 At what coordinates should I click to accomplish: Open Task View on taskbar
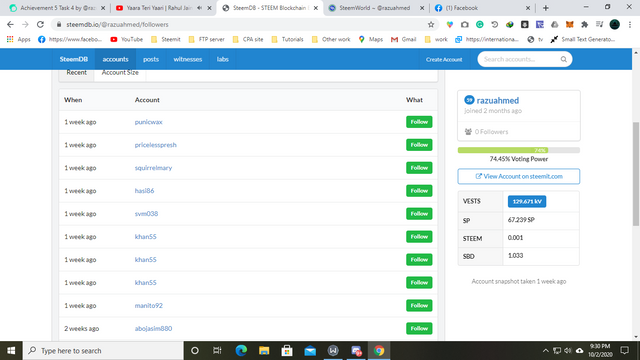(217, 351)
